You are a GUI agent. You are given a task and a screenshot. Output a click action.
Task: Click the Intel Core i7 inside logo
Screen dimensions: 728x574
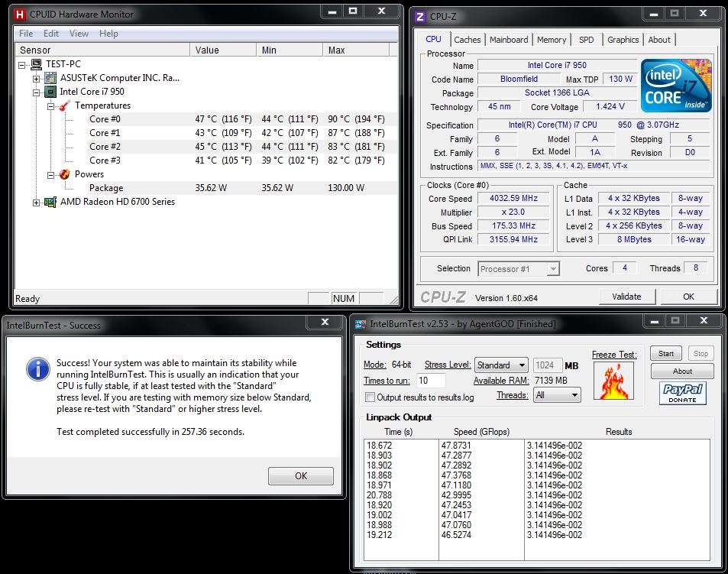click(677, 86)
